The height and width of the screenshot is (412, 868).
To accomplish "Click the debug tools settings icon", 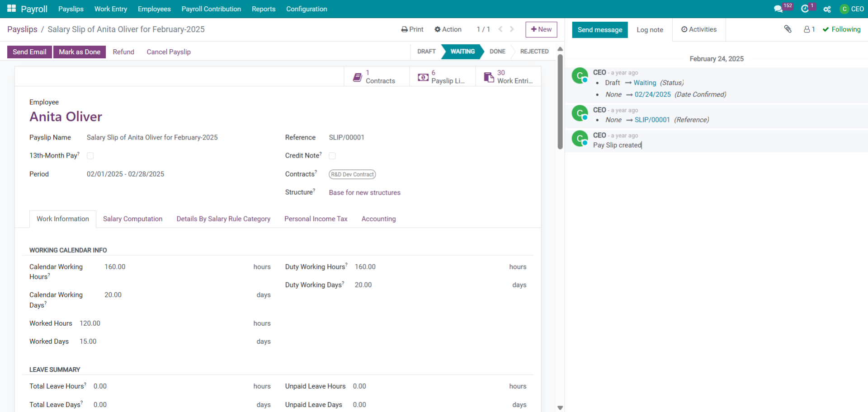I will [x=827, y=9].
